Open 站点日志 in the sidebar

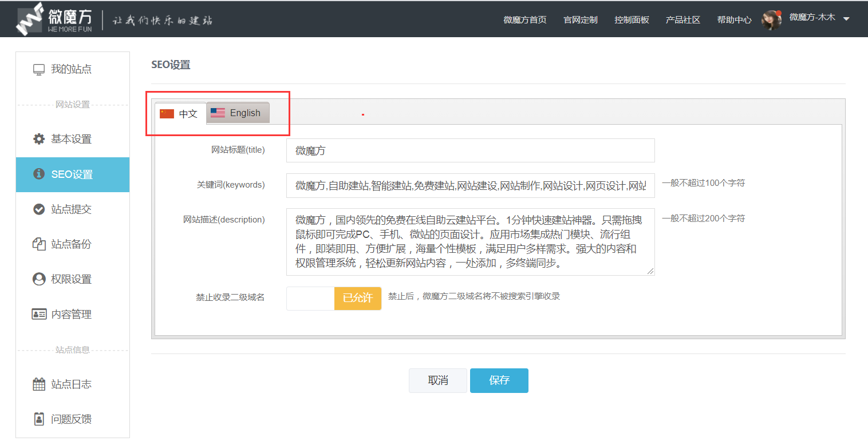[73, 384]
